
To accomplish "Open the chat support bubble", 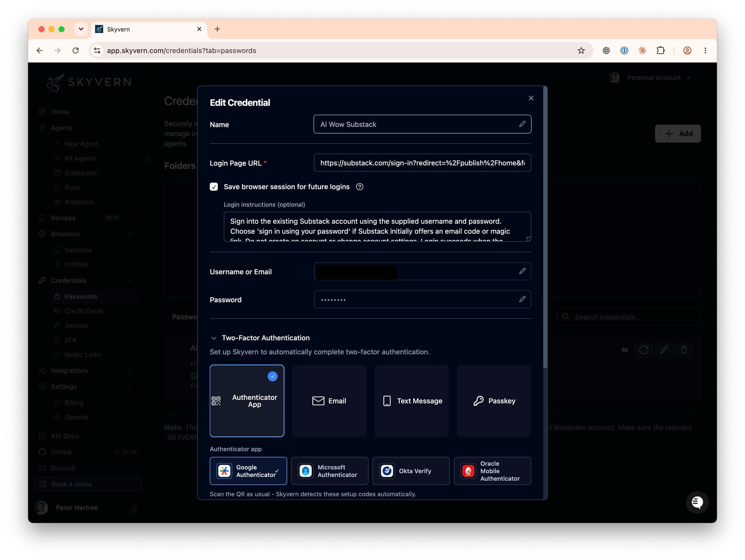I will click(x=697, y=502).
